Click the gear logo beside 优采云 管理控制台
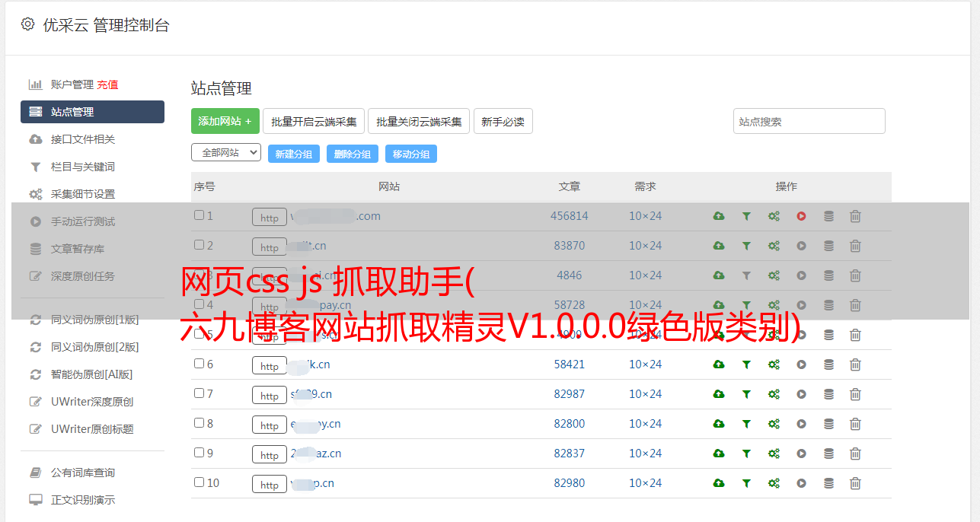Viewport: 980px width, 522px height. tap(28, 24)
